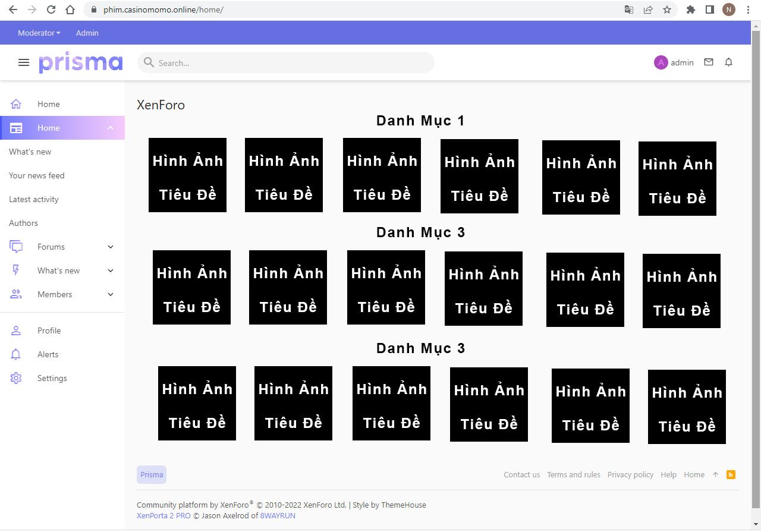Click the Settings gear in sidebar
The width and height of the screenshot is (761, 532).
point(16,378)
